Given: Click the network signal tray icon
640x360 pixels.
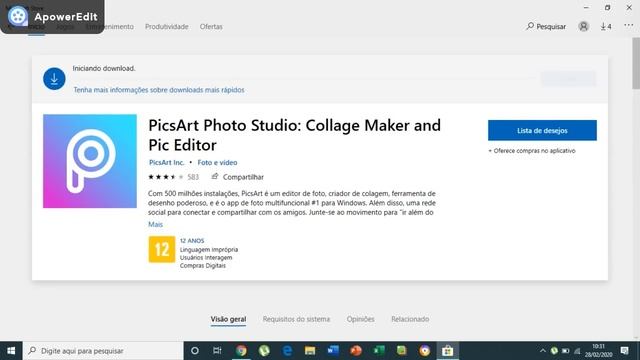Looking at the screenshot, I should (x=577, y=351).
